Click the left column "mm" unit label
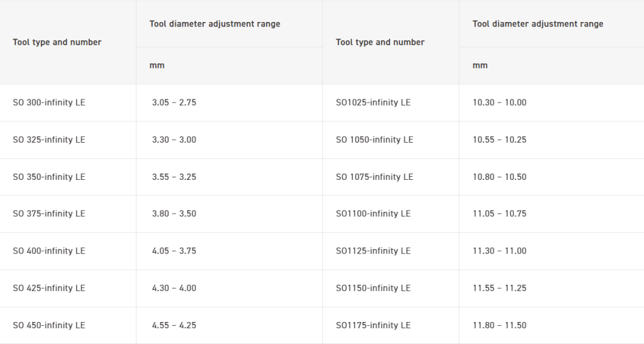644x344 pixels. click(157, 65)
